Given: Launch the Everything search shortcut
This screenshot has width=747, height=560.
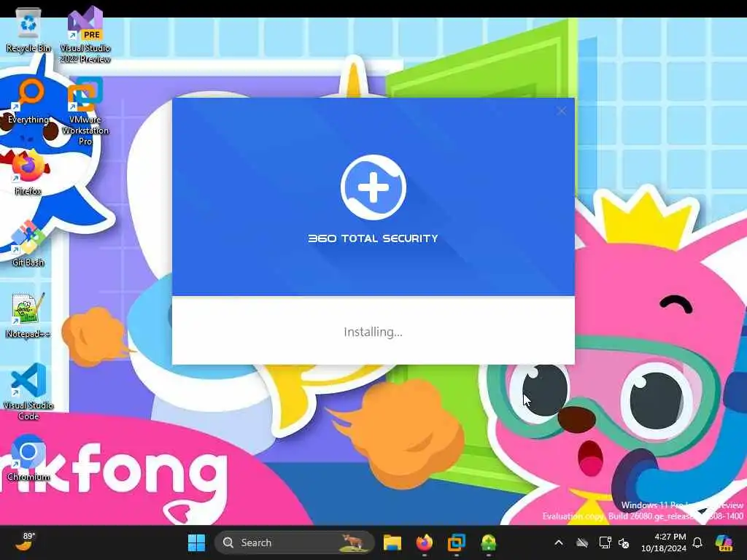Looking at the screenshot, I should click(x=28, y=102).
